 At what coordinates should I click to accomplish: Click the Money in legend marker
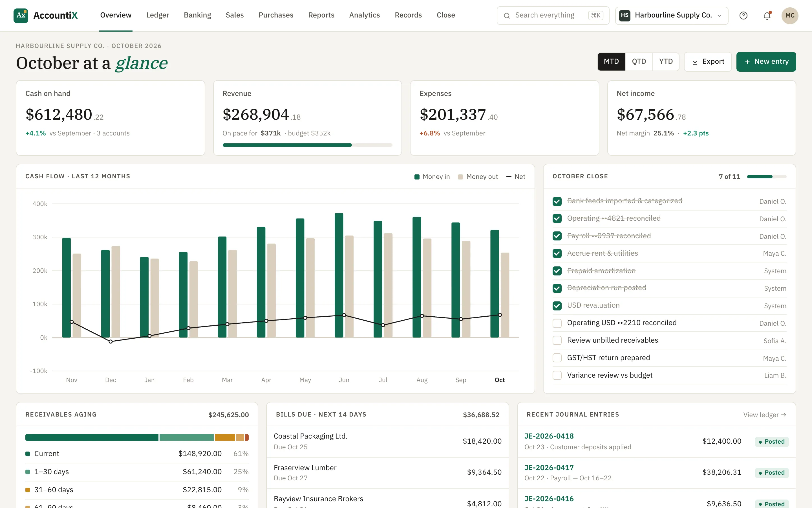tap(417, 177)
